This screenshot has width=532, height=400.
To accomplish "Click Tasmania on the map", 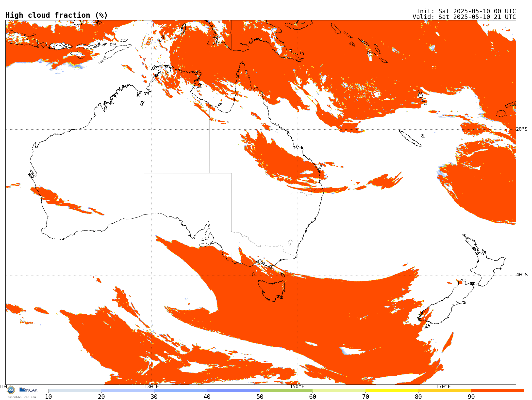I will [271, 290].
